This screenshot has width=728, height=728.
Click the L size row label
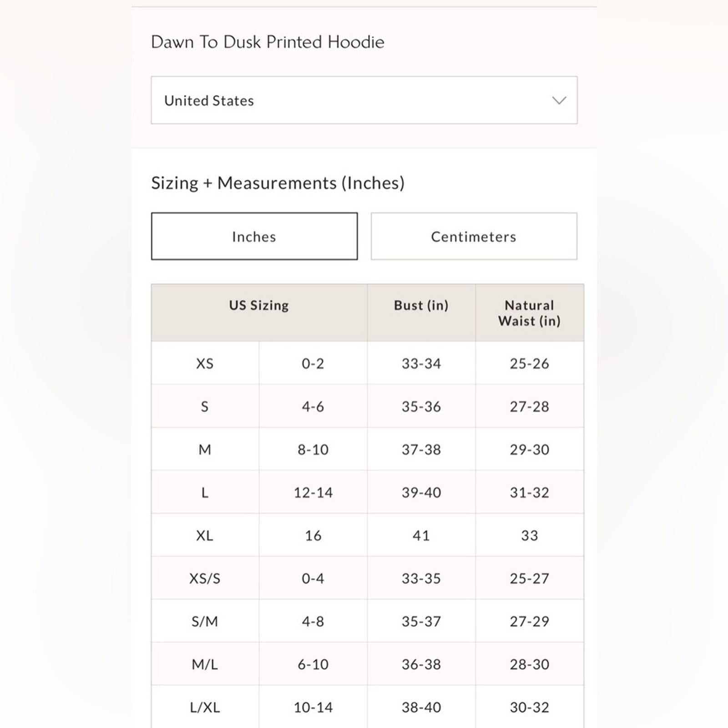[205, 492]
